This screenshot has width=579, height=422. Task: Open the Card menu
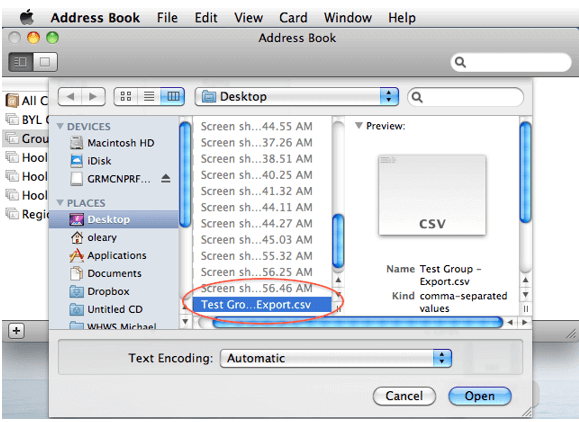tap(293, 18)
